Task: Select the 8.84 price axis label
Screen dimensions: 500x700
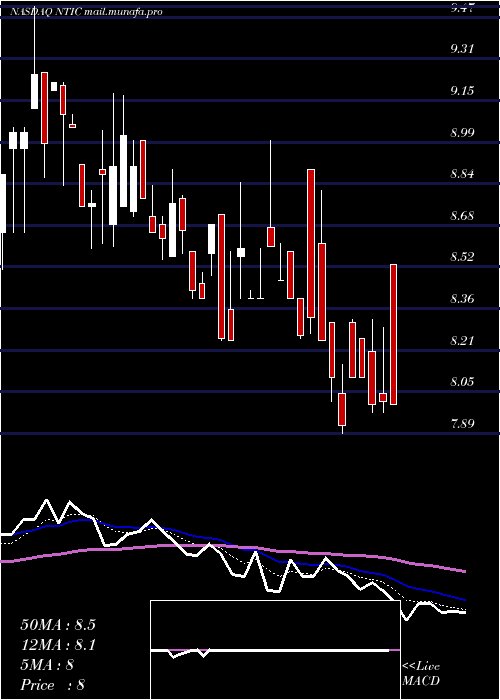Action: [462, 174]
